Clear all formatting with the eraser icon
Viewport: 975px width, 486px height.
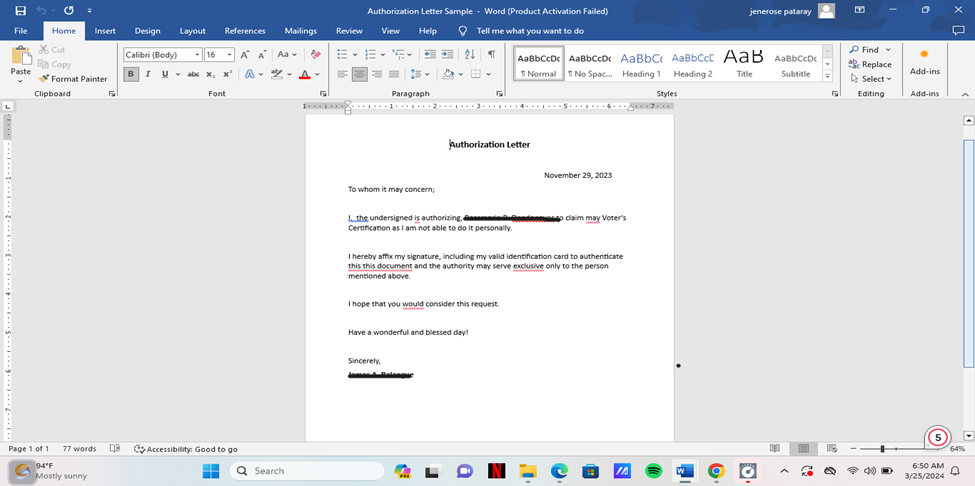(316, 55)
